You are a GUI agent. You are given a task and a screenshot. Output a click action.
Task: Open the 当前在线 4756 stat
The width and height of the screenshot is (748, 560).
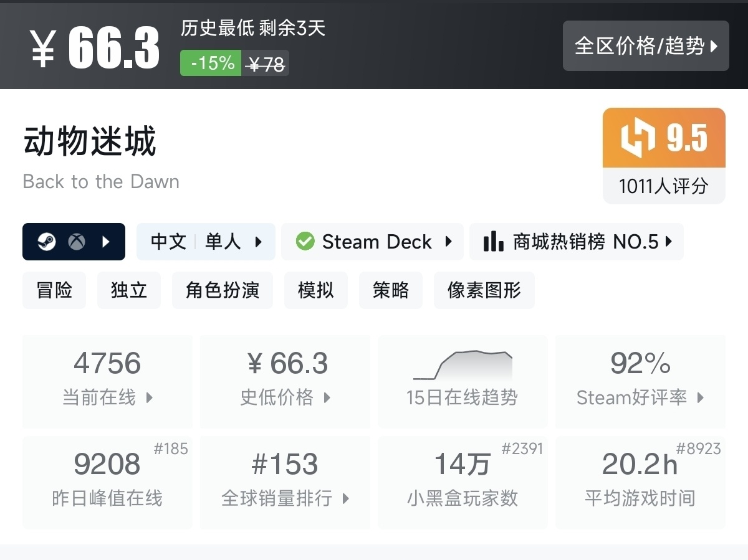pyautogui.click(x=107, y=381)
